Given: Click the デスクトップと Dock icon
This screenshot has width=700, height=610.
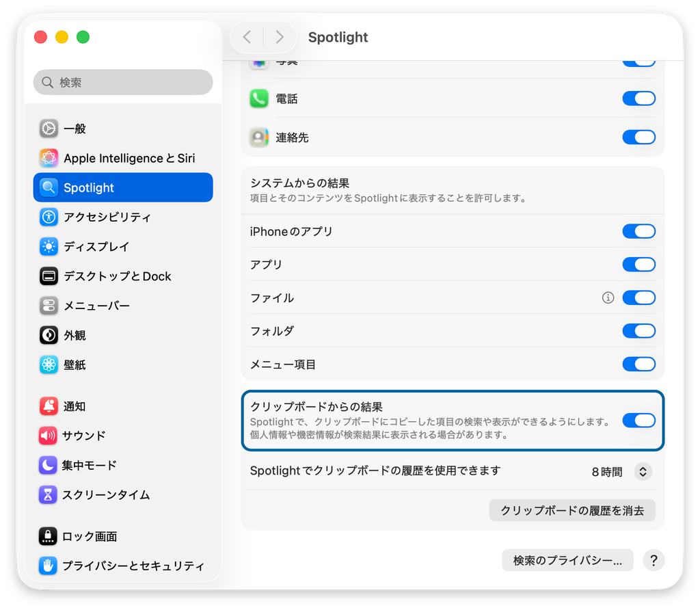Looking at the screenshot, I should point(49,276).
